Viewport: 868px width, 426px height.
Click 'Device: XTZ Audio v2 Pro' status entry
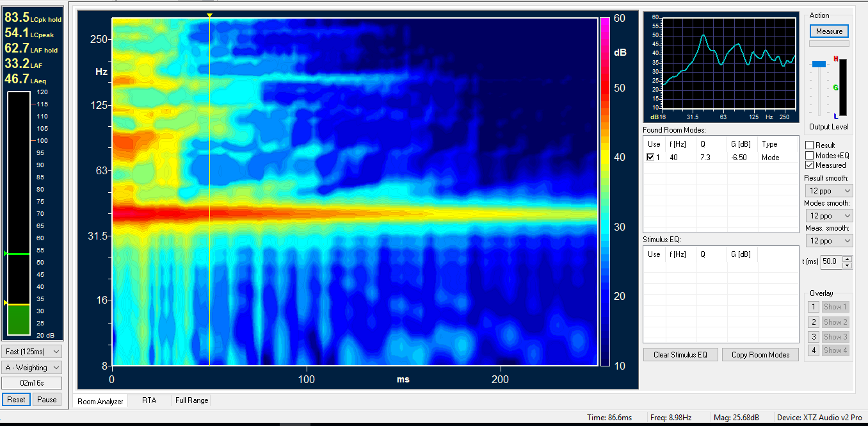tap(818, 418)
